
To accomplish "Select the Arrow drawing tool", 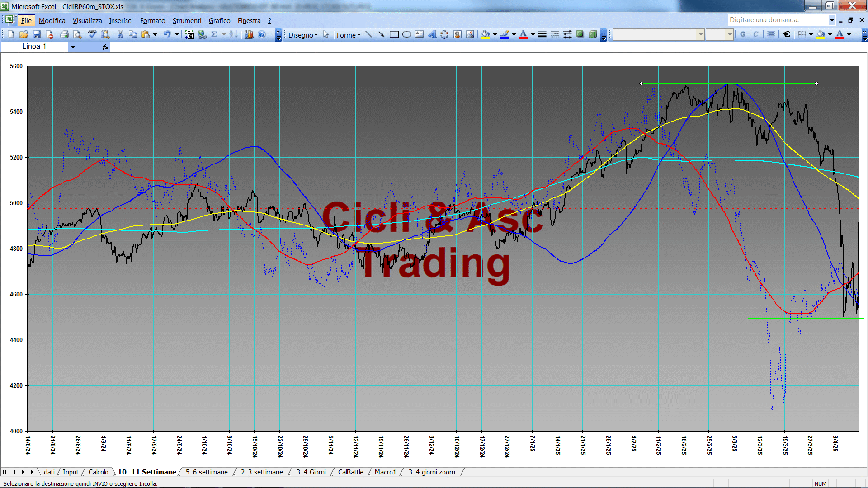I will tap(381, 34).
